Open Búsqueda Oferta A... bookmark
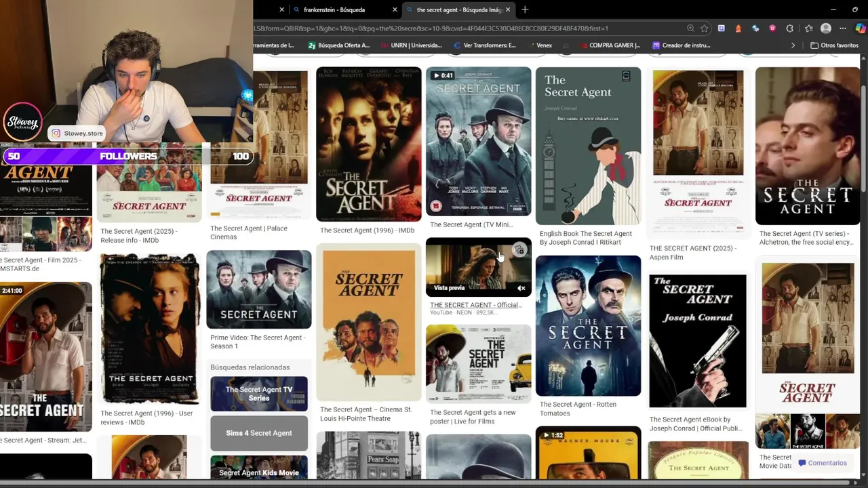This screenshot has height=488, width=868. pos(338,45)
